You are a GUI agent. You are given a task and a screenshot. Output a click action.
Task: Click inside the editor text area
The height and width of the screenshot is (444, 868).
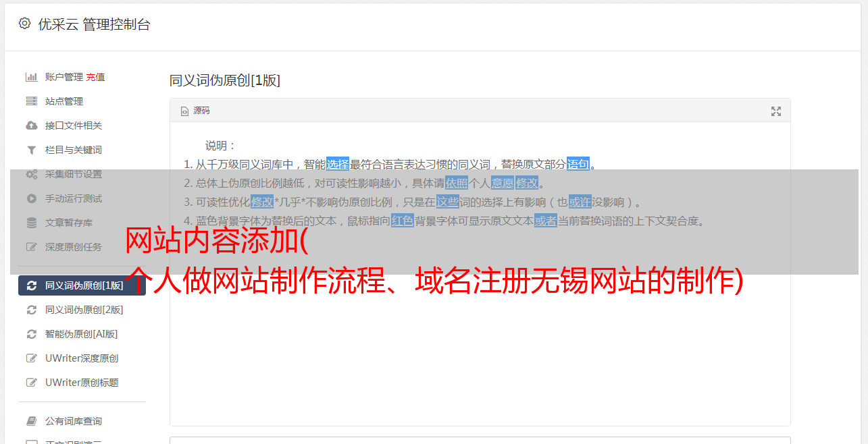[480, 337]
